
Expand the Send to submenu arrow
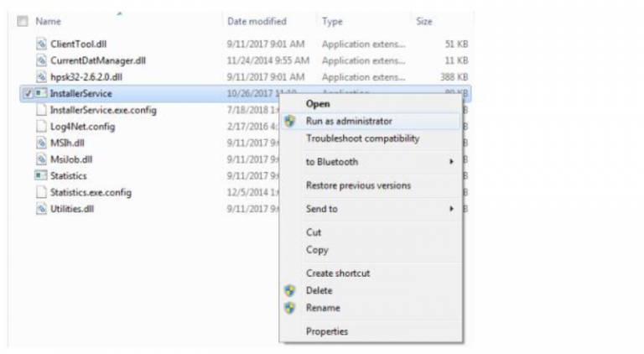tap(451, 209)
